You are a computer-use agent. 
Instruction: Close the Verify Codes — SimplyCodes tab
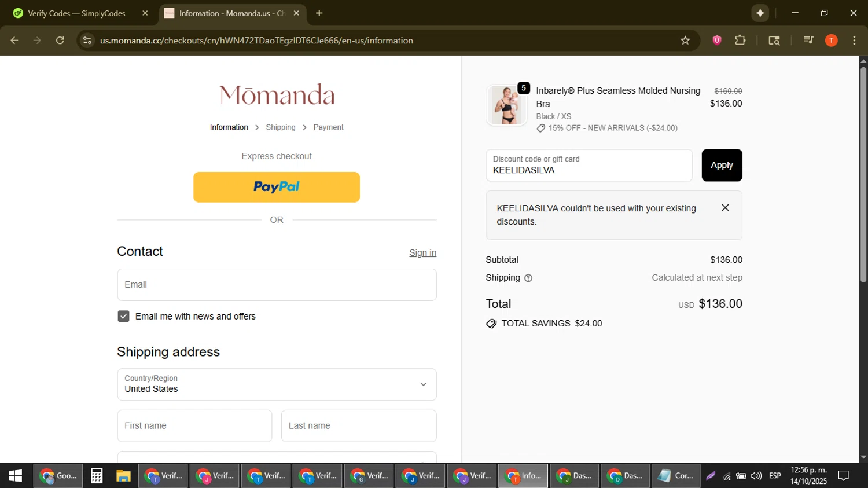[145, 13]
